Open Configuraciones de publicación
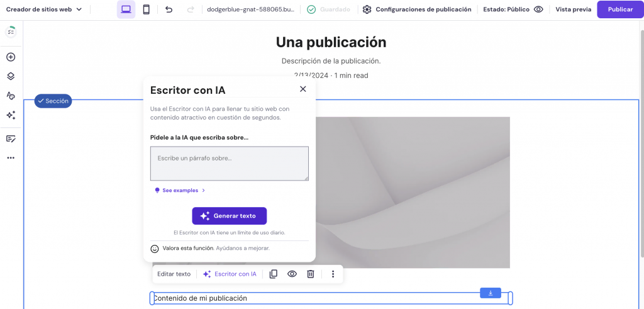 (x=418, y=9)
